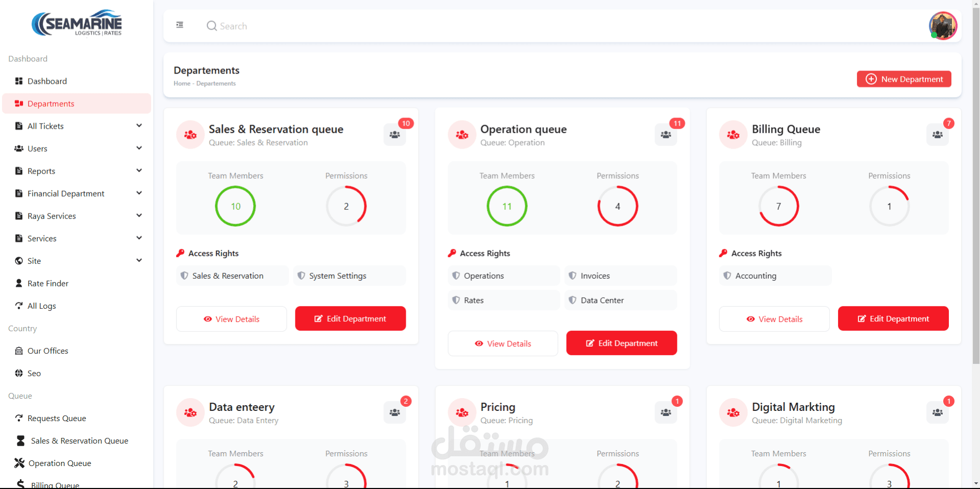Screen dimensions: 980x489
Task: Open members icon on Billing Queue card
Action: (x=938, y=135)
